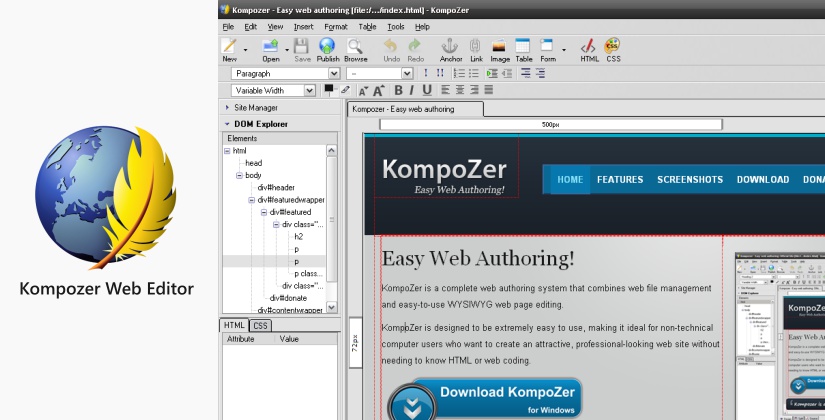Toggle Bold text formatting
The height and width of the screenshot is (420, 825).
397,91
